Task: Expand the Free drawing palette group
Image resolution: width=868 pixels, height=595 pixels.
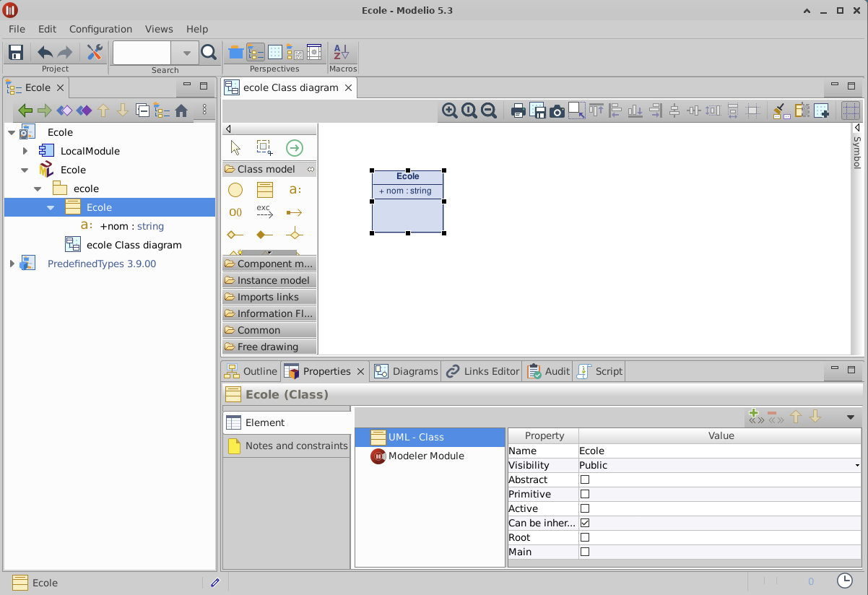Action: click(269, 347)
